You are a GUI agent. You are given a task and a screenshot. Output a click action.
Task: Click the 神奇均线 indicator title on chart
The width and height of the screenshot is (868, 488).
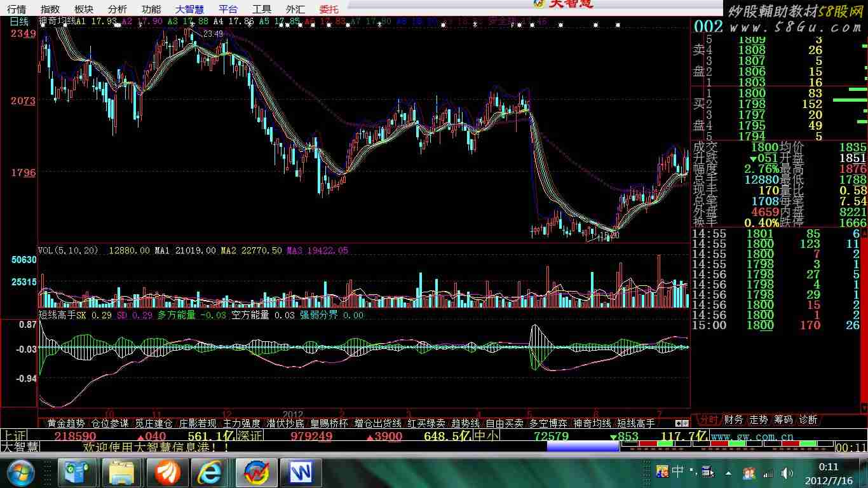[x=57, y=21]
